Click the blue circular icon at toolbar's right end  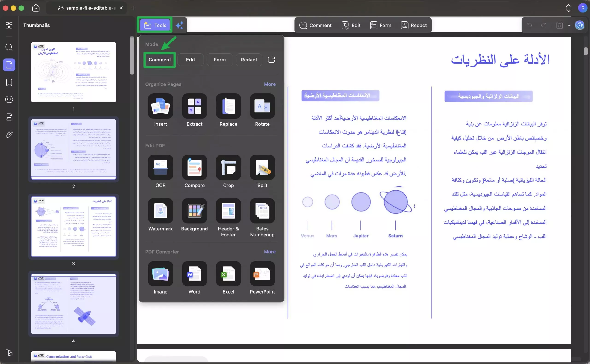[x=580, y=25]
